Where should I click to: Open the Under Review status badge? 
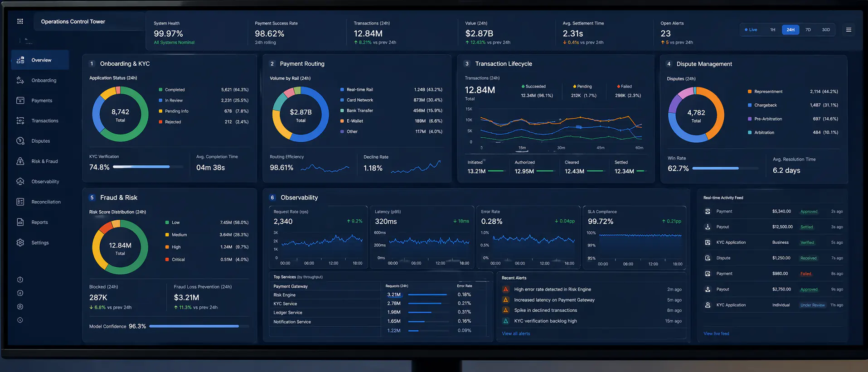pyautogui.click(x=812, y=305)
